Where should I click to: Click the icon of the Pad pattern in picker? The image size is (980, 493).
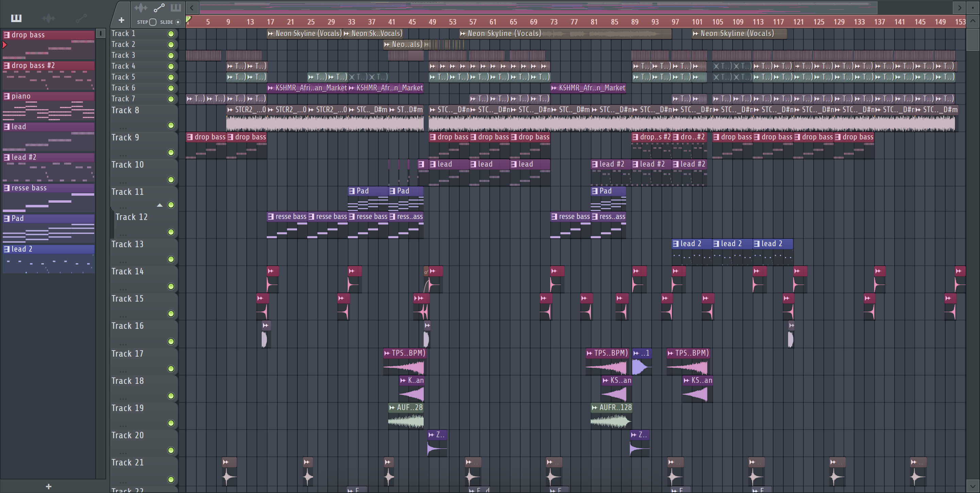click(x=6, y=219)
